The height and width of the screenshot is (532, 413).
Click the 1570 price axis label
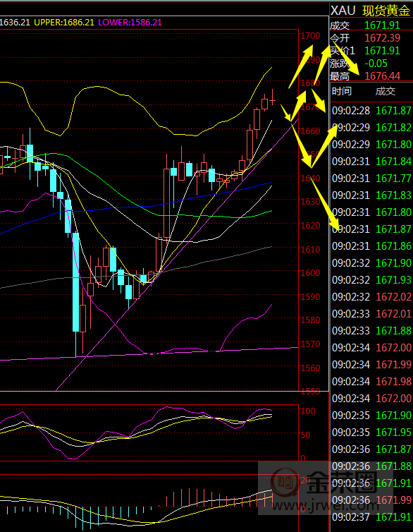click(x=311, y=344)
